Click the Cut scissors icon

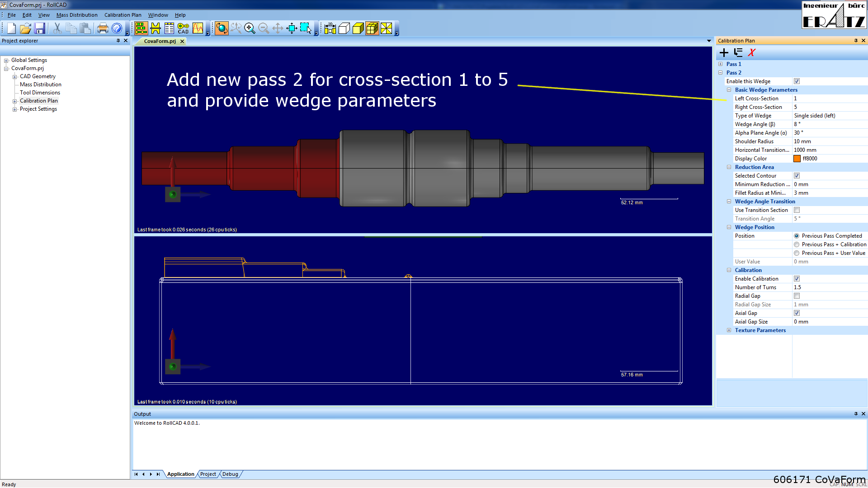pos(57,28)
